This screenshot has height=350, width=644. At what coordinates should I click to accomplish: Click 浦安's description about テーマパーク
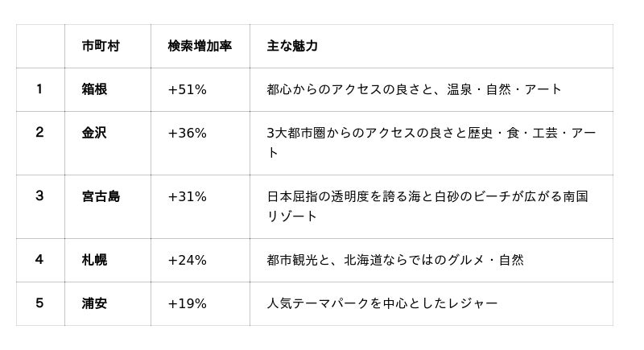382,303
